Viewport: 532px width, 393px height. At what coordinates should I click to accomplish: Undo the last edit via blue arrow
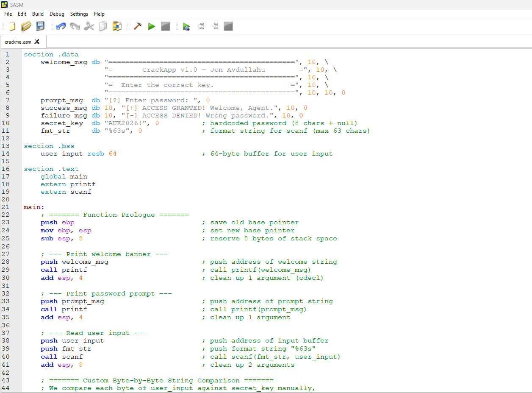click(x=61, y=26)
